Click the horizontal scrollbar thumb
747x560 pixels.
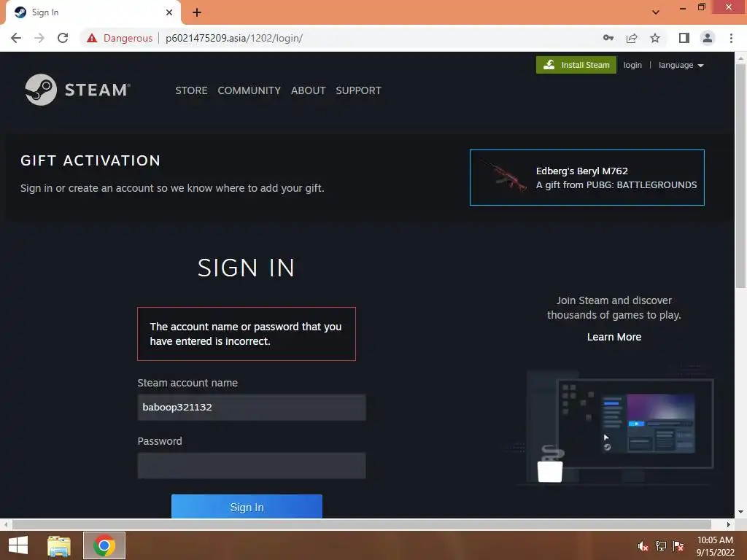click(362, 524)
